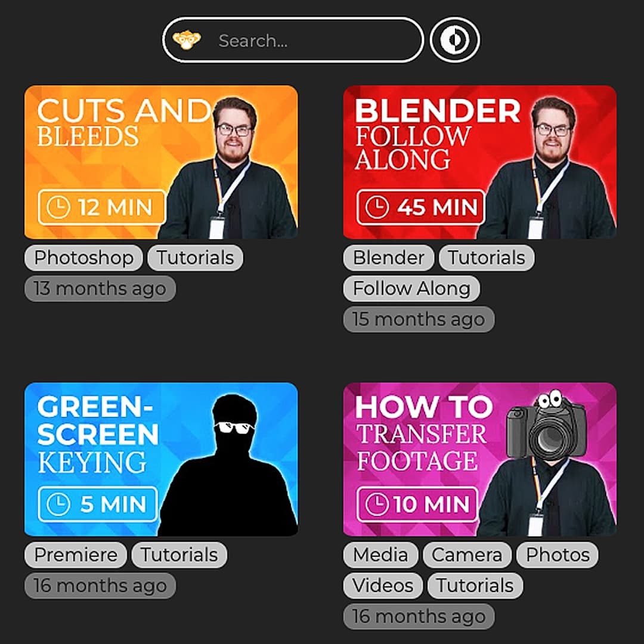Click the Photos tag

(x=558, y=555)
